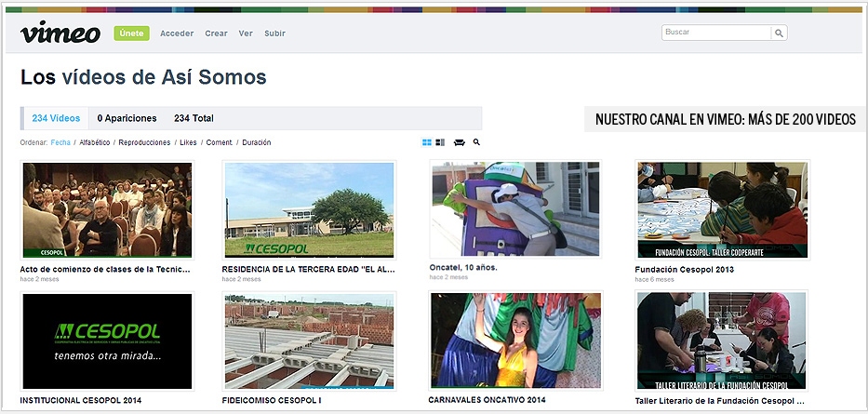Click title 'FIDEICOMISO CESOPOL I'
Viewport: 868px width, 414px height.
(x=272, y=400)
